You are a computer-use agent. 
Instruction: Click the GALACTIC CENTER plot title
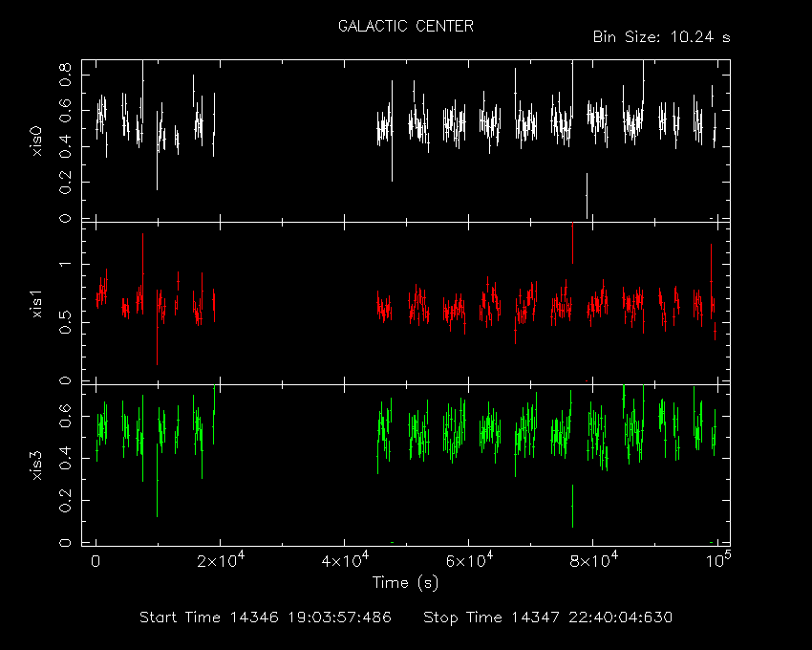(x=405, y=26)
